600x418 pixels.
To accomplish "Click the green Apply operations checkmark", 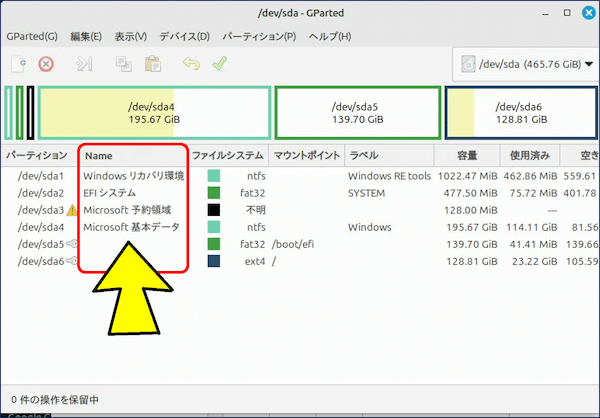I will pyautogui.click(x=219, y=64).
